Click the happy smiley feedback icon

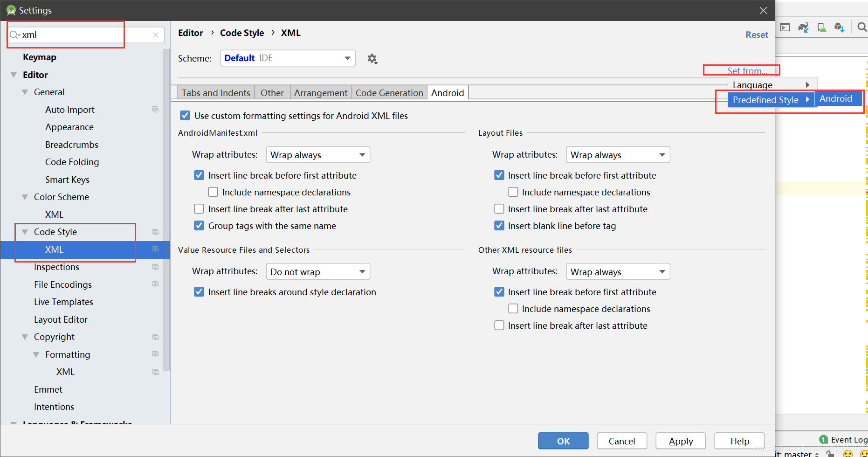pyautogui.click(x=848, y=454)
